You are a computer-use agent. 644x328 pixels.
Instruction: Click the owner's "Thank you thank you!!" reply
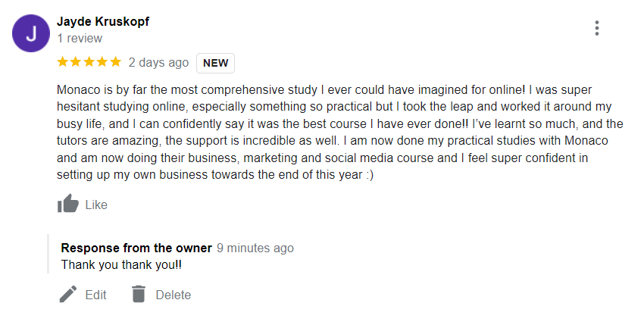(x=121, y=265)
